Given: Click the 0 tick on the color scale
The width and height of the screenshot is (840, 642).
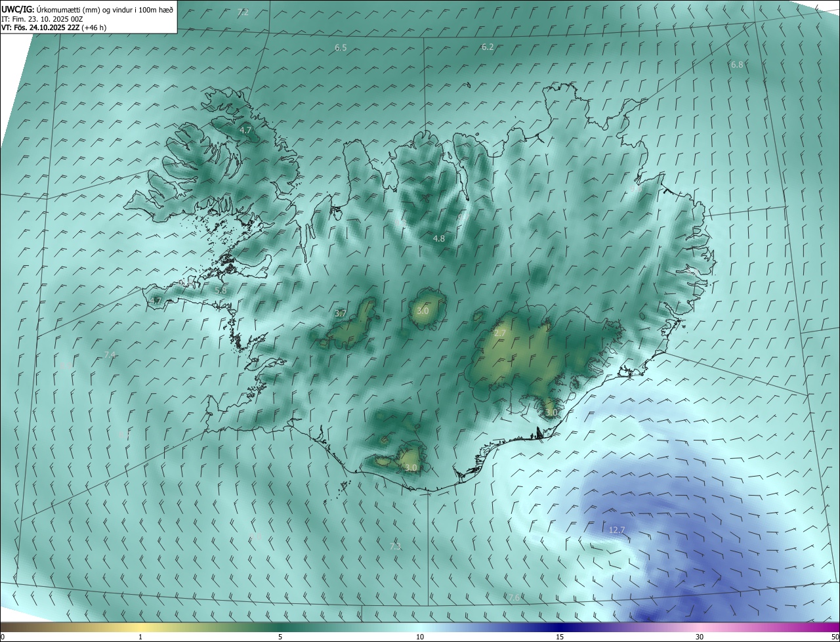Looking at the screenshot, I should pyautogui.click(x=3, y=637).
